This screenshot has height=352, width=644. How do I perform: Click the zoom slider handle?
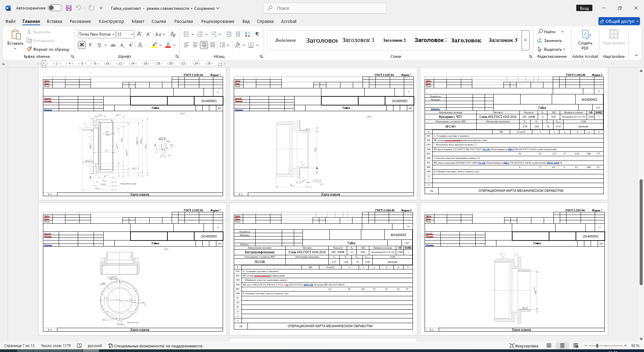point(597,346)
